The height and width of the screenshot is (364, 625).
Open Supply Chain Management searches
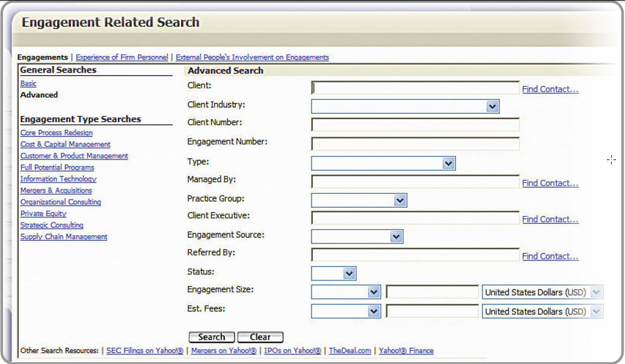pos(64,237)
